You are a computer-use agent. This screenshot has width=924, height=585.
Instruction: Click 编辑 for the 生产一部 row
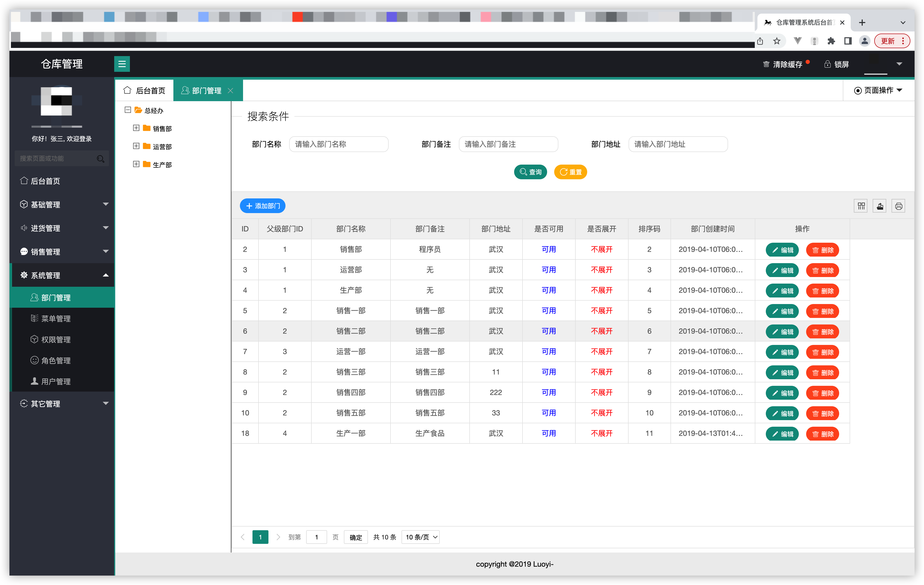tap(782, 434)
